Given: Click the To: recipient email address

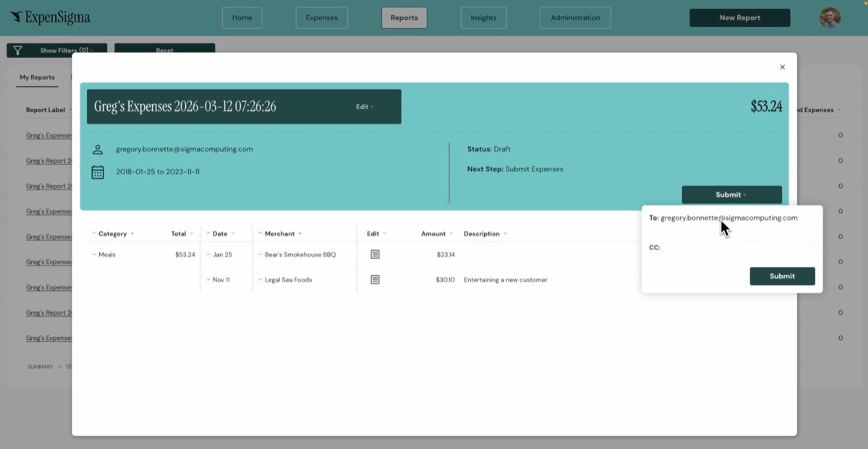Looking at the screenshot, I should 729,218.
